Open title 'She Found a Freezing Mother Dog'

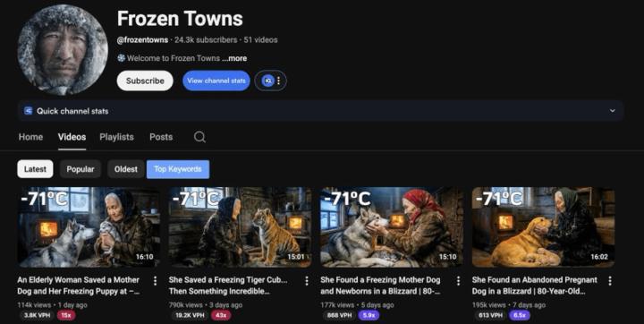click(380, 286)
